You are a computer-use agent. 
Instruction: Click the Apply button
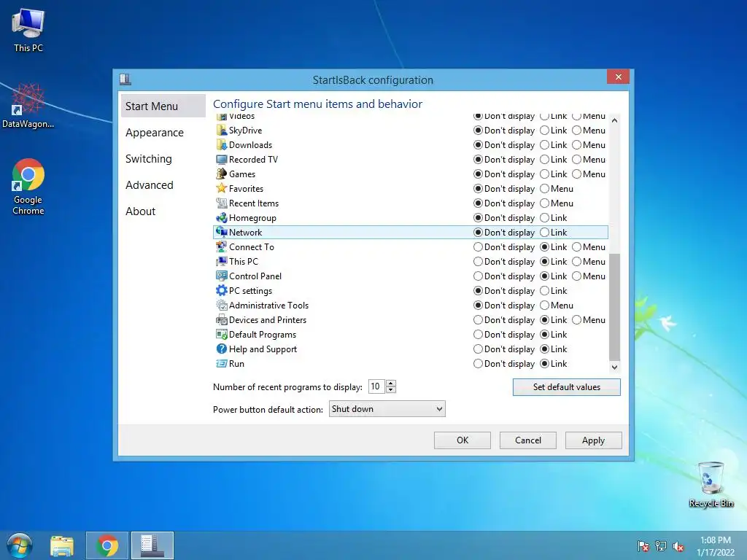(x=593, y=440)
